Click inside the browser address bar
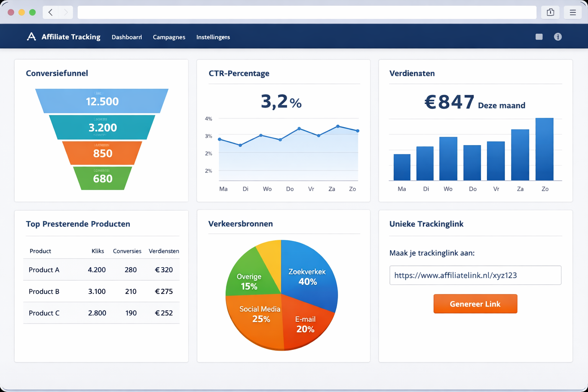Image resolution: width=588 pixels, height=392 pixels. click(306, 12)
